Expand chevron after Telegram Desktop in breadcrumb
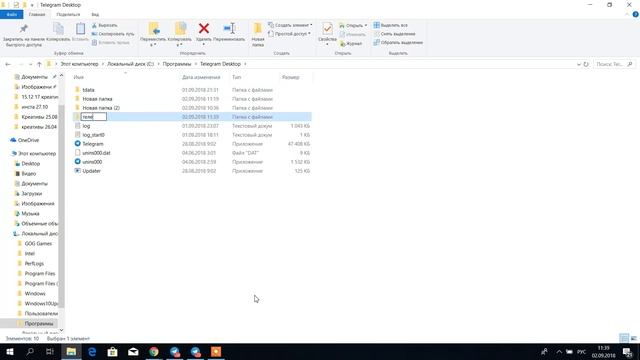The height and width of the screenshot is (360, 640). click(245, 64)
